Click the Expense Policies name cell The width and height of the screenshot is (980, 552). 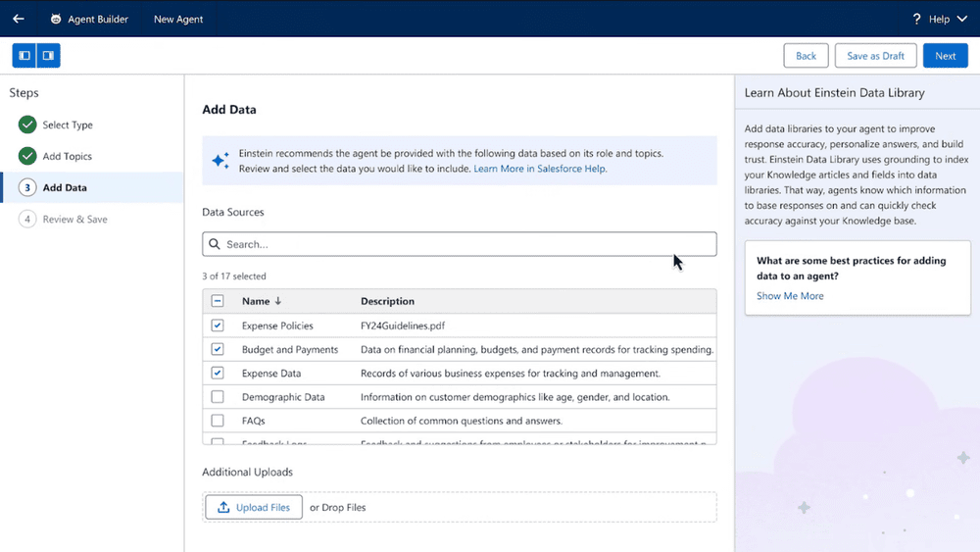277,326
